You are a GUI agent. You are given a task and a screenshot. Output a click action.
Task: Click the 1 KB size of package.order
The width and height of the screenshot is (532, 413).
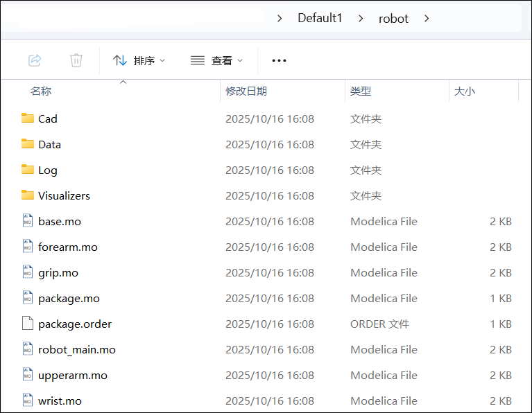(501, 324)
